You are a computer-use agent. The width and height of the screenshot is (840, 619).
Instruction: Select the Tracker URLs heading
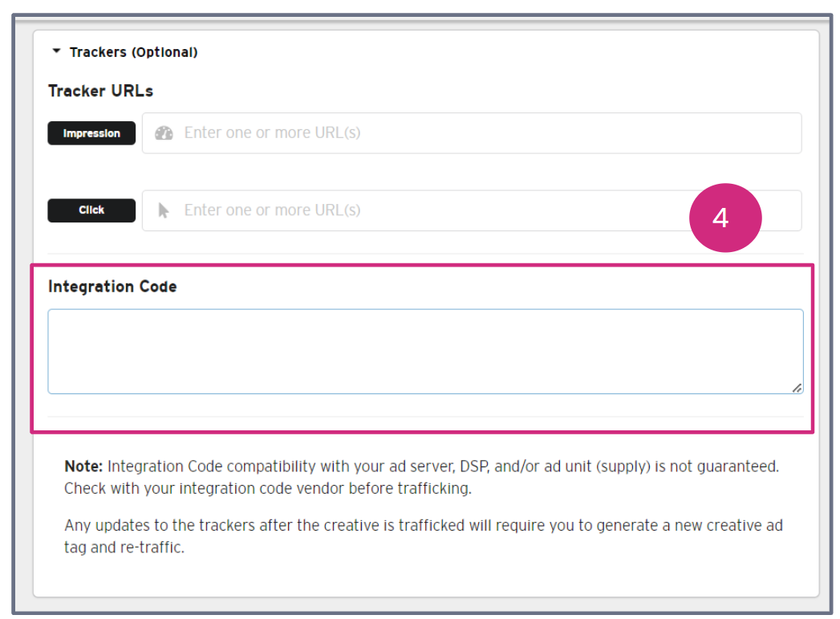tap(100, 91)
